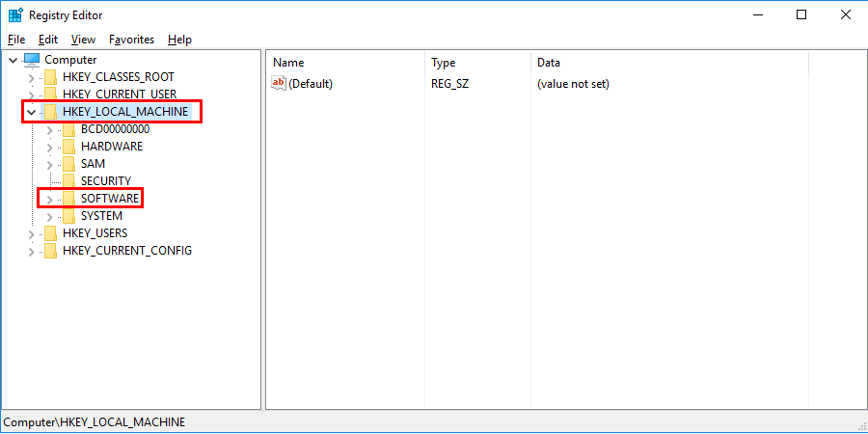This screenshot has width=868, height=434.
Task: Select the SYSTEM key label
Action: point(102,216)
